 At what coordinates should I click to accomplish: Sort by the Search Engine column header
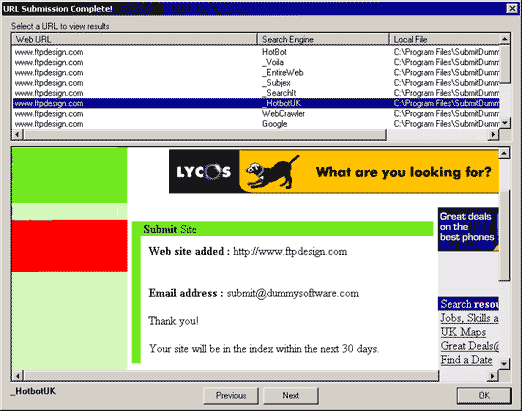tap(323, 39)
